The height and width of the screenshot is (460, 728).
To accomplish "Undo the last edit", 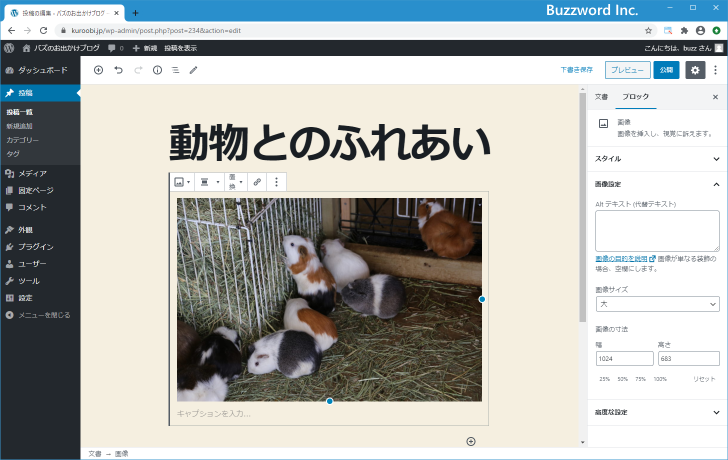I will 118,70.
